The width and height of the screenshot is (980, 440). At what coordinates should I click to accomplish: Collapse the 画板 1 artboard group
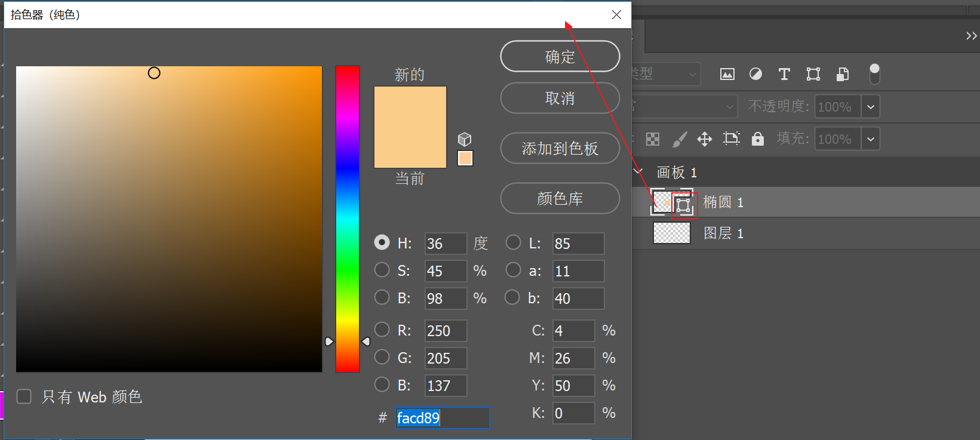(x=638, y=172)
